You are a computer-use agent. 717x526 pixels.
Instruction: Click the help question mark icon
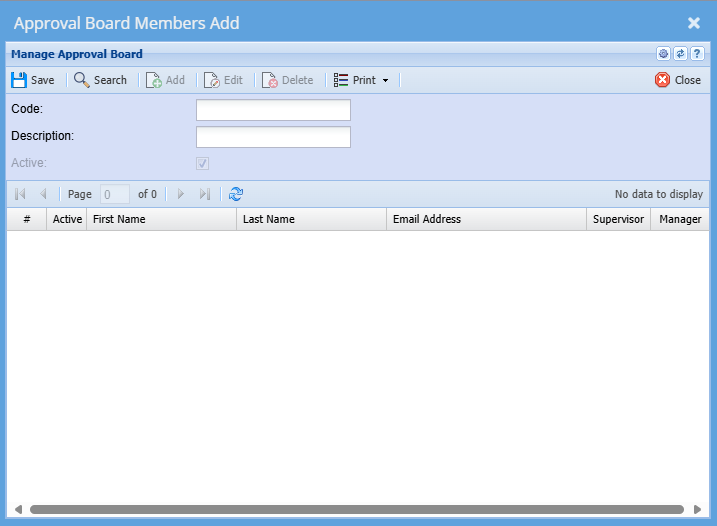(x=697, y=54)
